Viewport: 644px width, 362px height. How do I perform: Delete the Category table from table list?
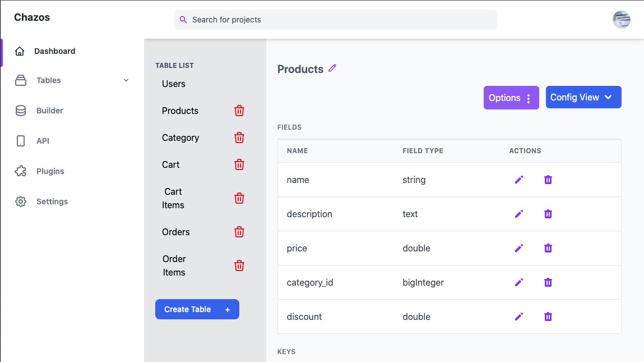239,138
